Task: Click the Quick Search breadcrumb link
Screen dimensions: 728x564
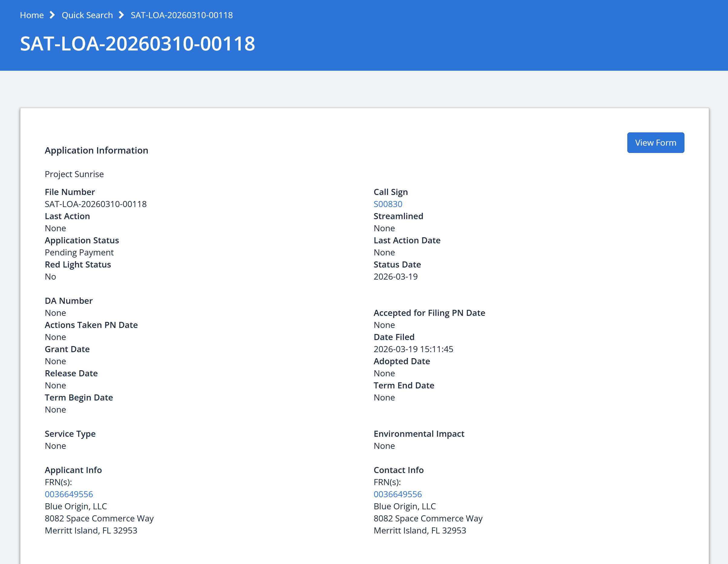Action: [x=87, y=15]
